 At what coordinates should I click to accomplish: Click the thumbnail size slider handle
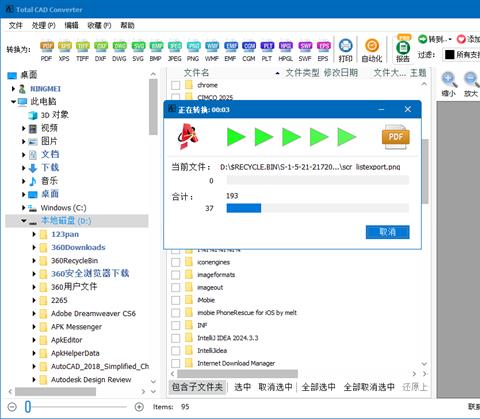point(28,407)
